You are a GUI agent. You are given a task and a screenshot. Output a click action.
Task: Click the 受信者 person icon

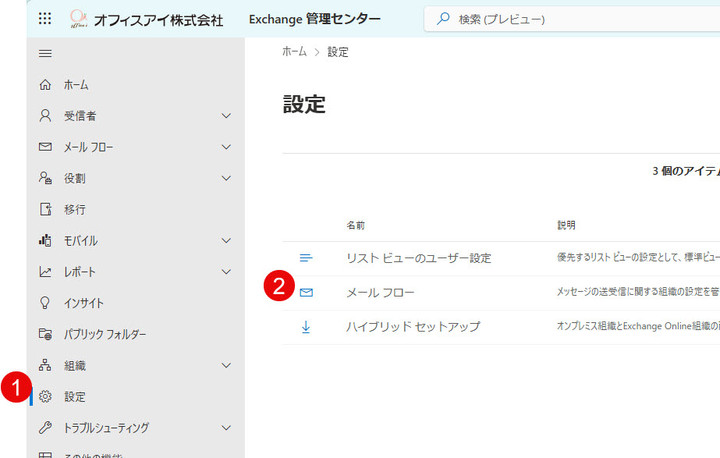(45, 116)
